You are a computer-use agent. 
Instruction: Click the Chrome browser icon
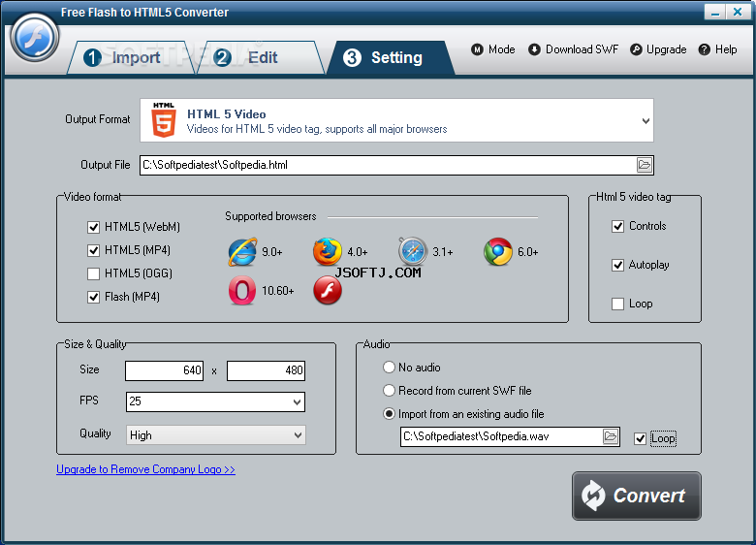(x=498, y=252)
